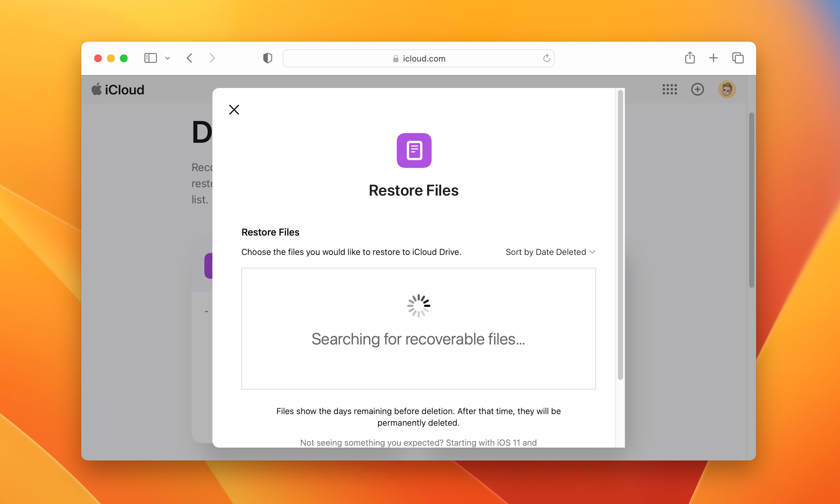Image resolution: width=840 pixels, height=504 pixels.
Task: Open the Sort by Date Deleted dropdown
Action: [550, 252]
